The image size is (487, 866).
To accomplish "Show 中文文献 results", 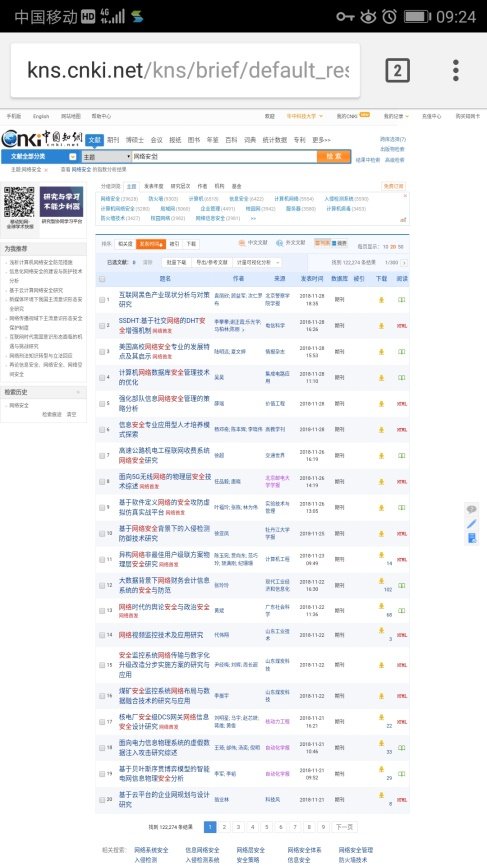I will [x=253, y=243].
